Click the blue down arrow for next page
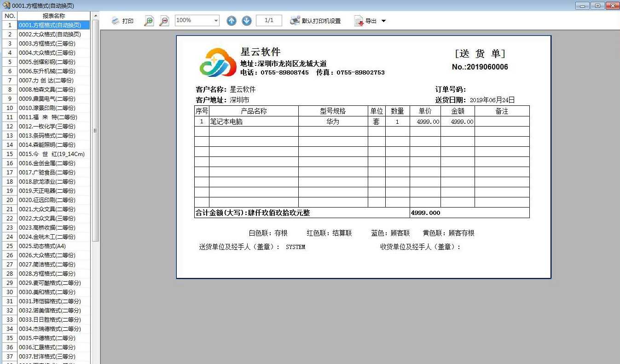620x364 pixels. tap(247, 20)
